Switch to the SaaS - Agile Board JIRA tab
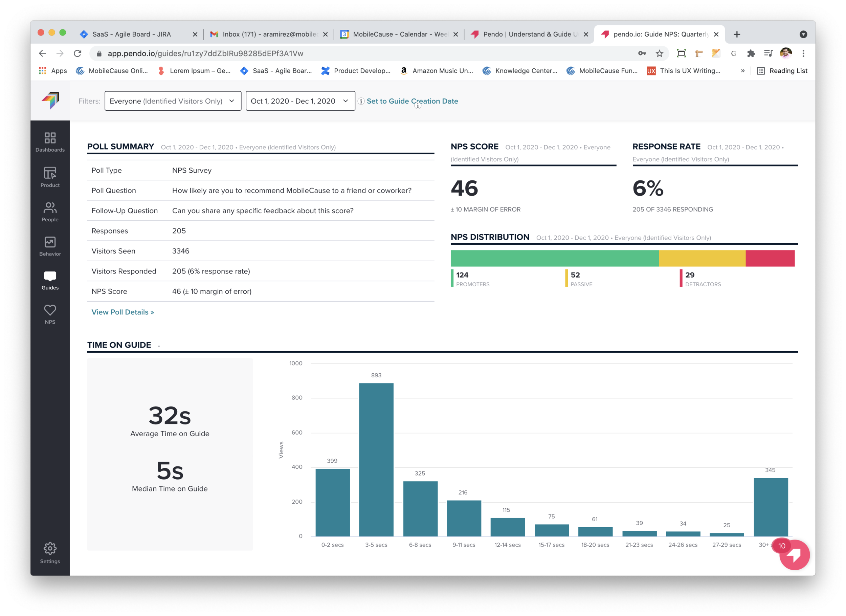 [x=138, y=34]
